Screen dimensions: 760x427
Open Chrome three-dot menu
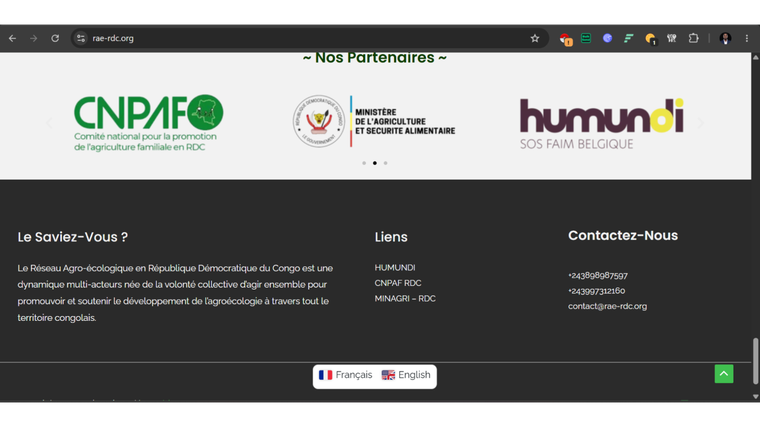(746, 38)
